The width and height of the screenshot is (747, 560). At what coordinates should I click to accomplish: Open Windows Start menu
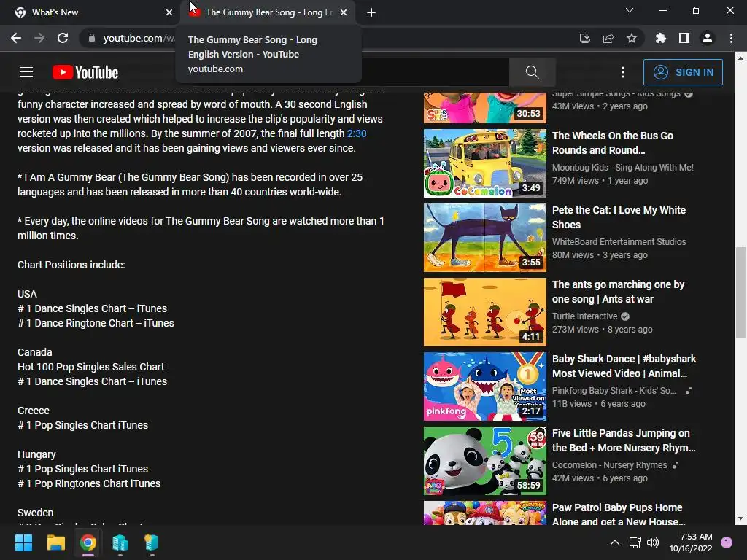click(23, 542)
